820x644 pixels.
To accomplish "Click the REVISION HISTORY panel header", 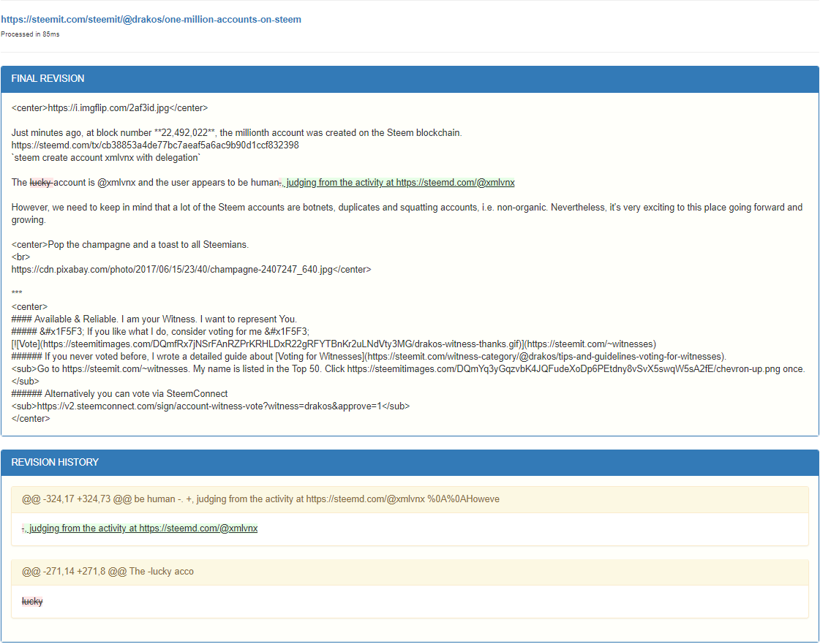I will point(410,463).
